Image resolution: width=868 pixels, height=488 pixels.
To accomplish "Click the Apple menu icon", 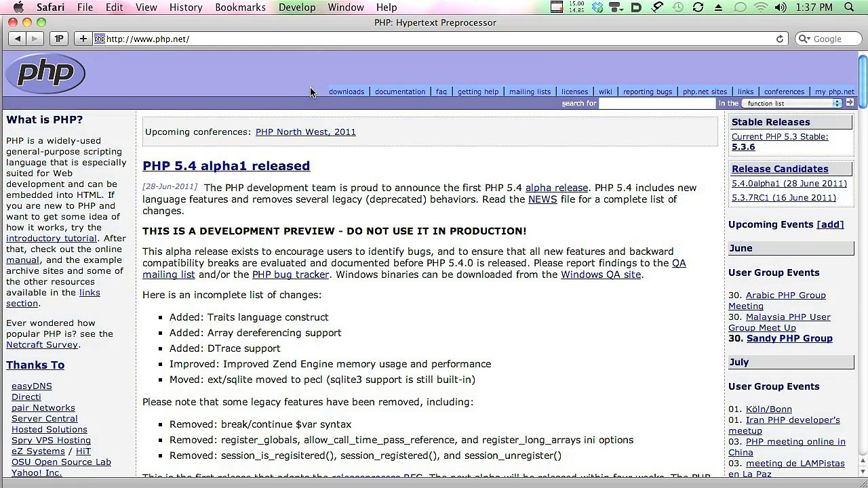I will (18, 7).
